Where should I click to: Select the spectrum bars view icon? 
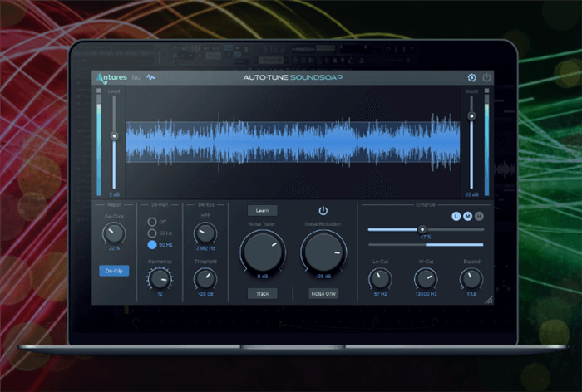point(136,78)
